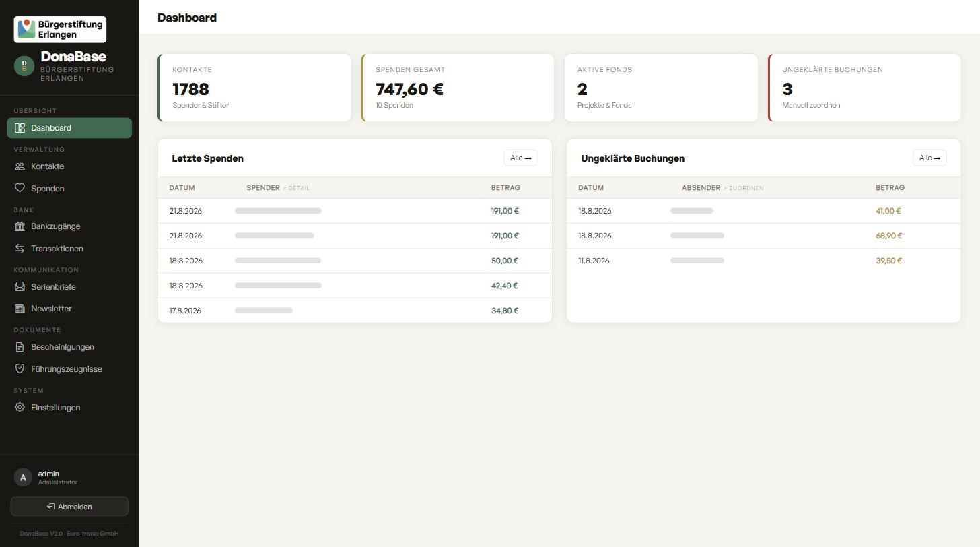
Task: Open Newsletter section
Action: (x=69, y=309)
